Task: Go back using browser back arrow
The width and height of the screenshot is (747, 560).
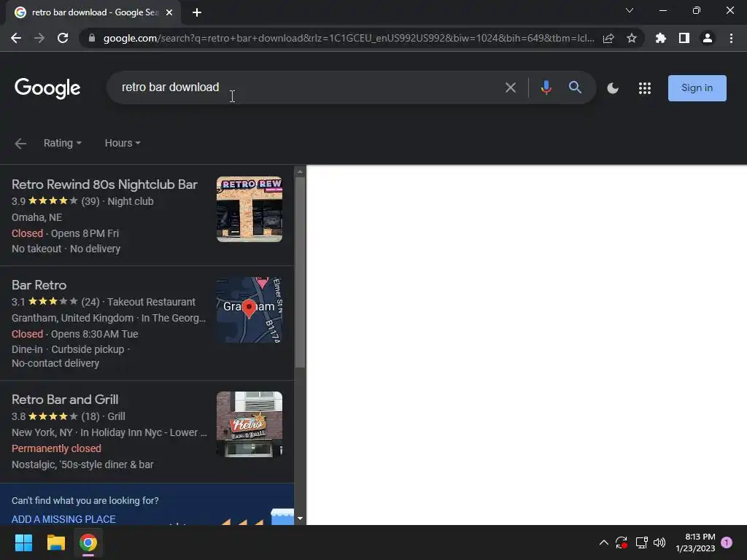Action: coord(16,38)
